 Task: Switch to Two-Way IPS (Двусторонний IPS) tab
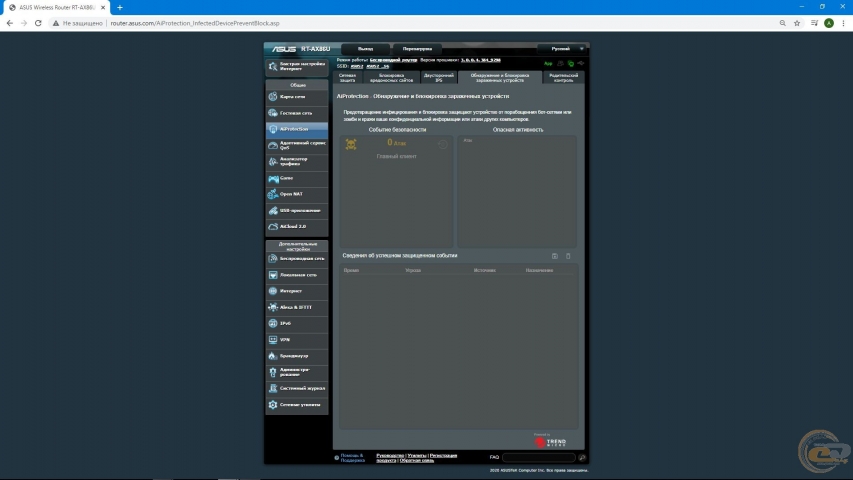tap(438, 78)
